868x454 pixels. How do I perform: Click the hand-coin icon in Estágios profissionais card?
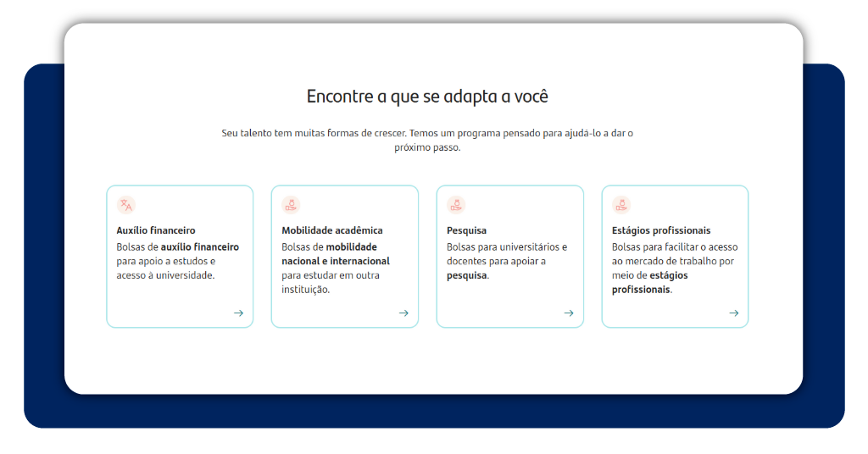click(x=621, y=205)
